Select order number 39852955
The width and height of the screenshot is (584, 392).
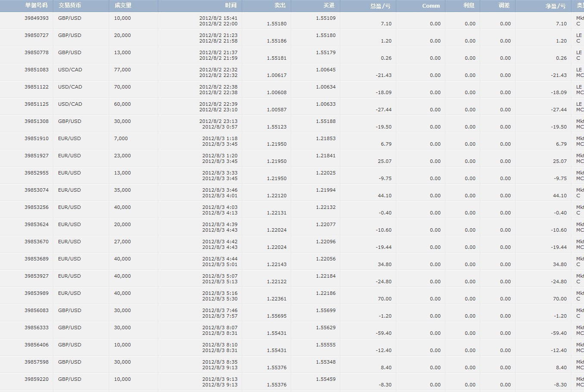[x=37, y=173]
